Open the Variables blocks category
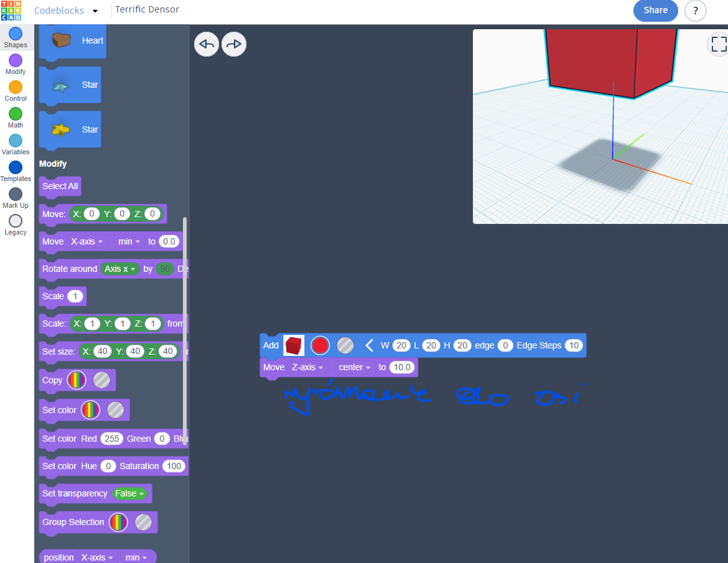This screenshot has width=728, height=563. 16,141
